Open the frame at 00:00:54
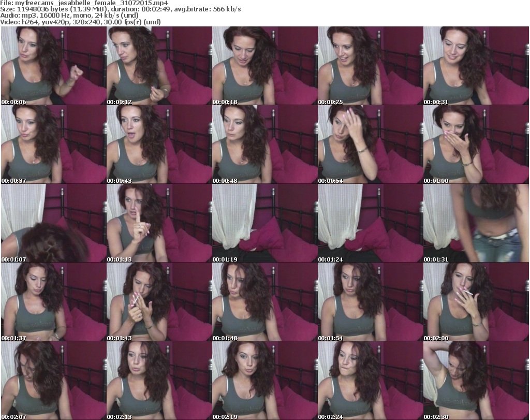Image resolution: width=530 pixels, height=420 pixels. [371, 144]
